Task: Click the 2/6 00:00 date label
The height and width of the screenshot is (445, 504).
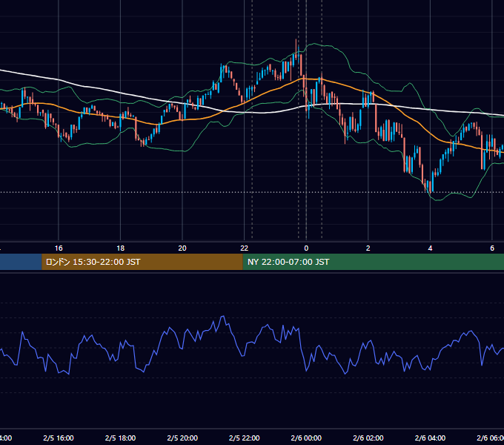Action: (x=306, y=438)
